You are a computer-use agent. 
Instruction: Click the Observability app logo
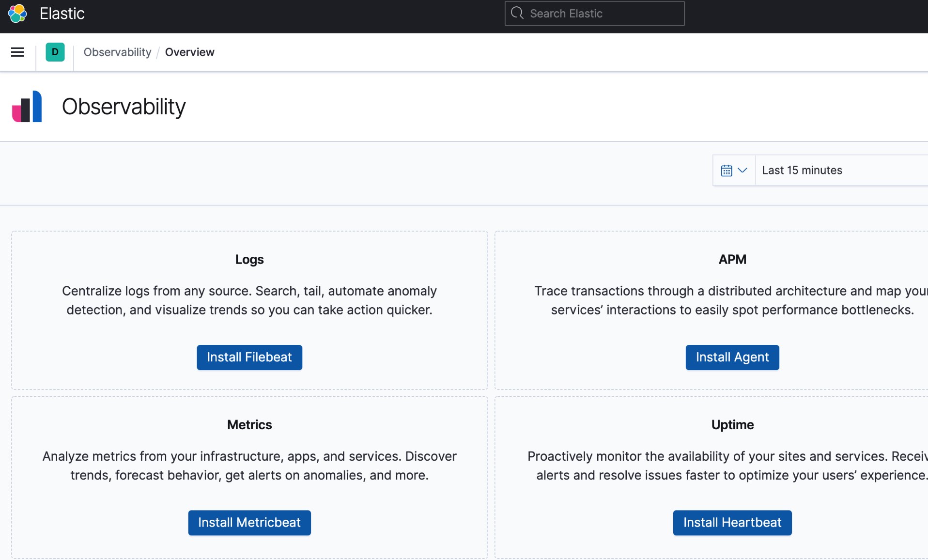(x=27, y=106)
